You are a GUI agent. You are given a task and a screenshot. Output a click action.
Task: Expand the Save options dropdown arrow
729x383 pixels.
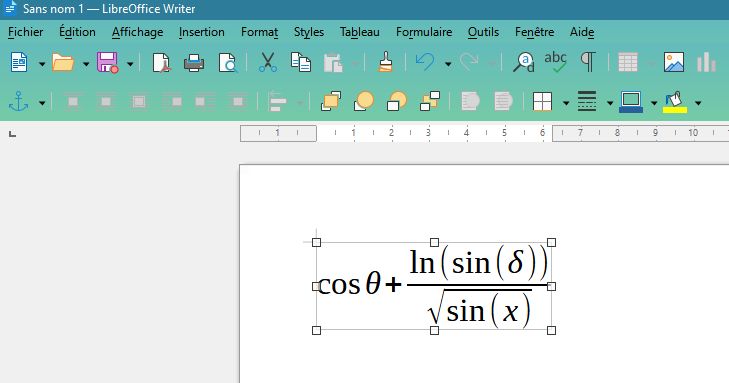[x=130, y=64]
